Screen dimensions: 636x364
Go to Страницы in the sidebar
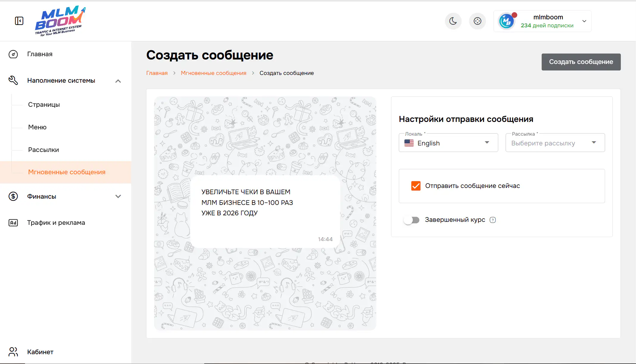[44, 105]
